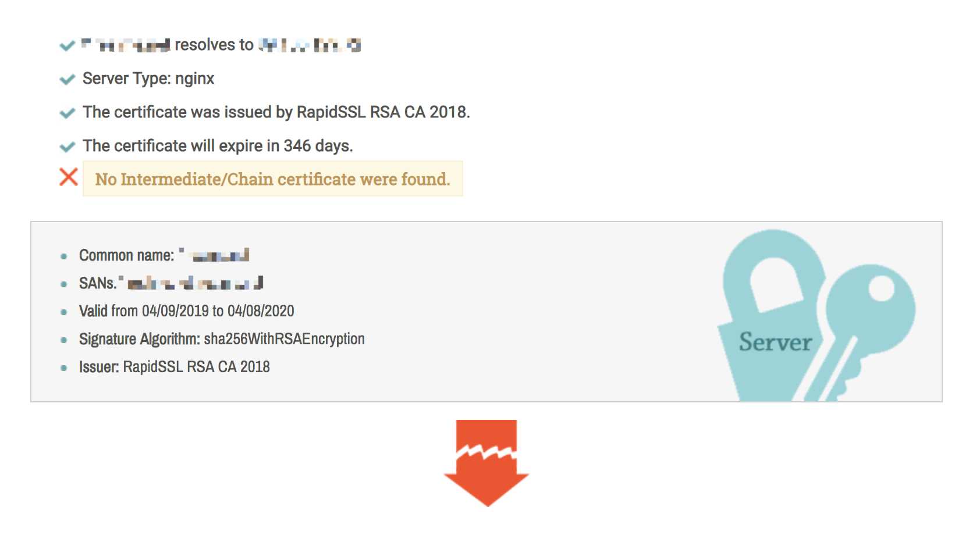The image size is (980, 535).
Task: Click the blurred domain name before resolves to
Action: [126, 45]
